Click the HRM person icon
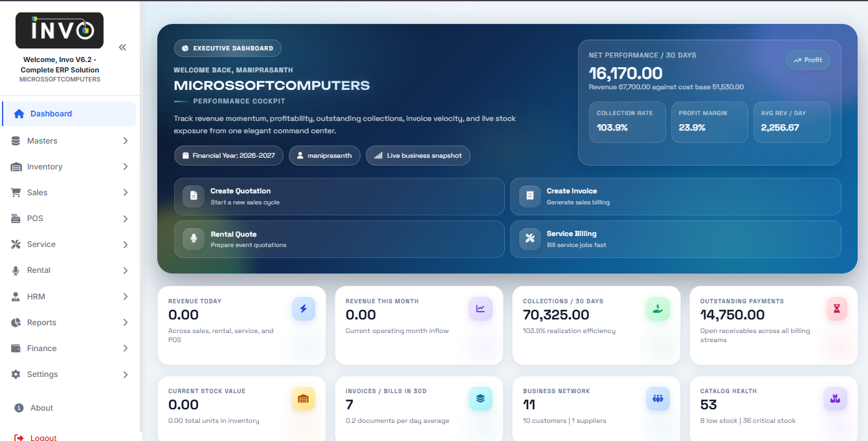The width and height of the screenshot is (868, 441). point(16,297)
